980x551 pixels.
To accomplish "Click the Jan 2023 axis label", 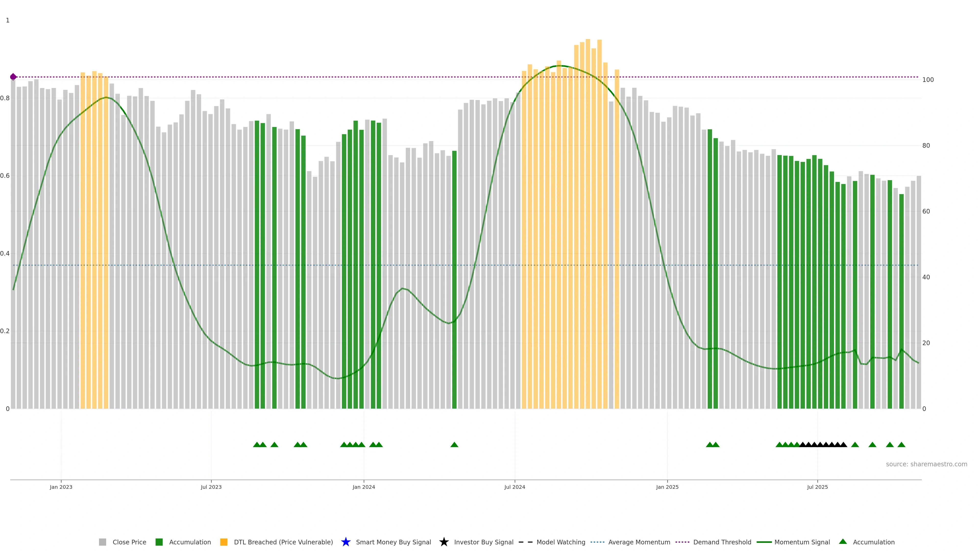I will tap(61, 487).
